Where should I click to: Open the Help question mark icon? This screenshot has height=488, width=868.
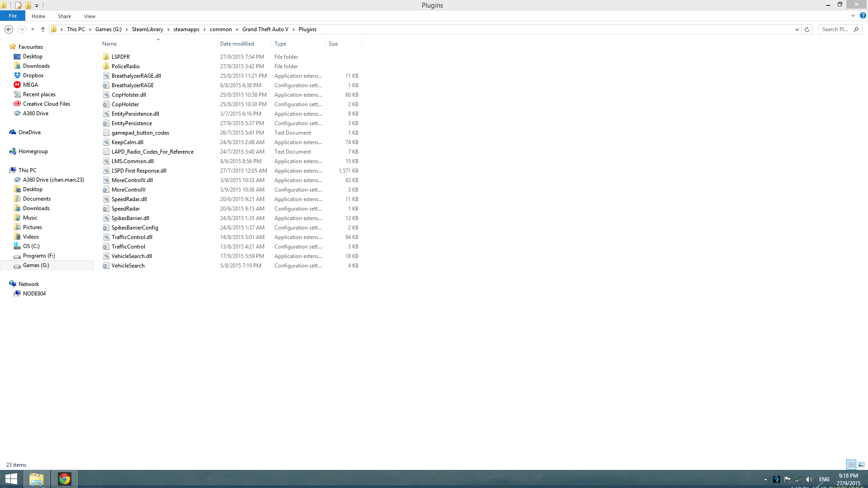pyautogui.click(x=863, y=16)
